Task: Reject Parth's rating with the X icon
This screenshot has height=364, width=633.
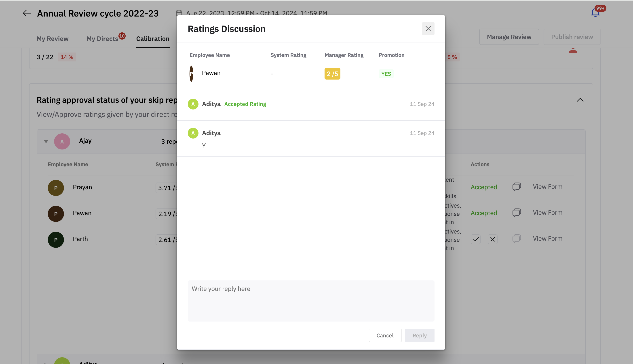Action: pos(492,239)
